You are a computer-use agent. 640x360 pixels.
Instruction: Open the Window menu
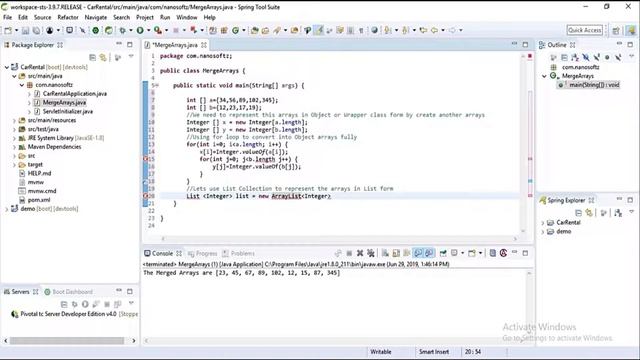coord(187,18)
